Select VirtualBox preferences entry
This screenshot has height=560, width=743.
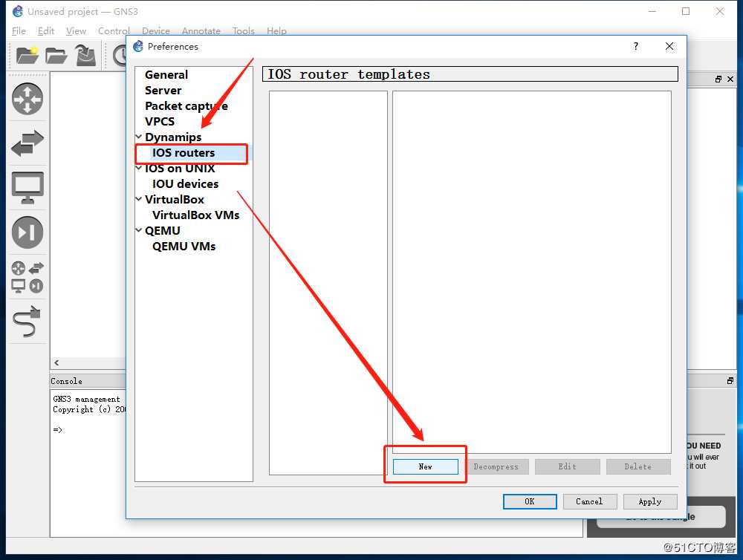click(x=175, y=200)
